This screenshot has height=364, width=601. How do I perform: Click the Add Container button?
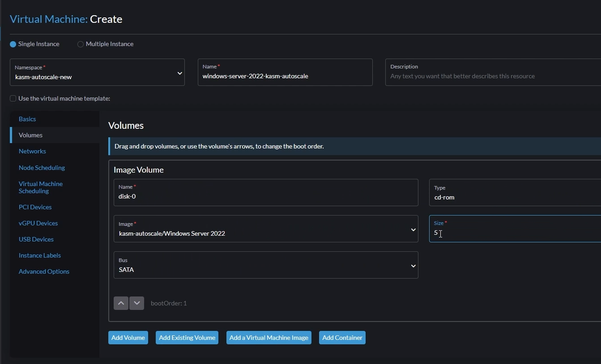coord(342,338)
